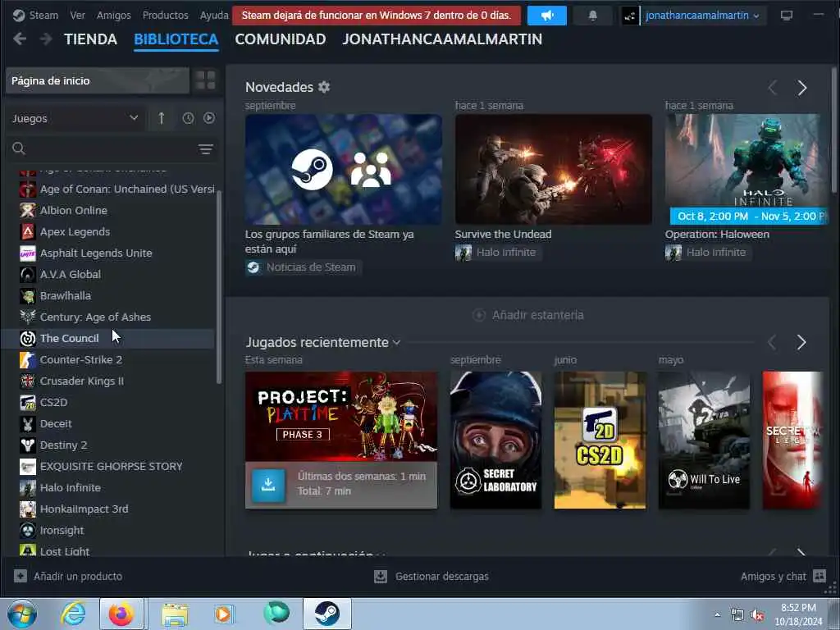Select Crusader Kings II in game list
This screenshot has width=840, height=630.
coord(109,381)
